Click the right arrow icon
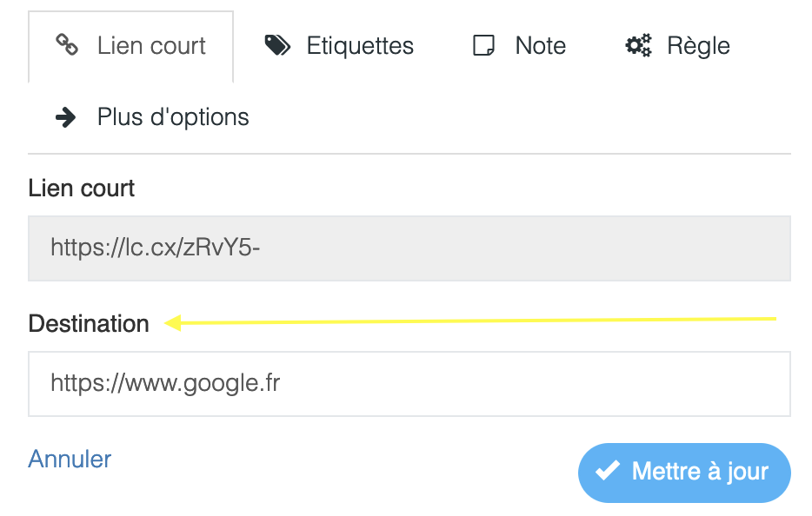 click(x=66, y=117)
